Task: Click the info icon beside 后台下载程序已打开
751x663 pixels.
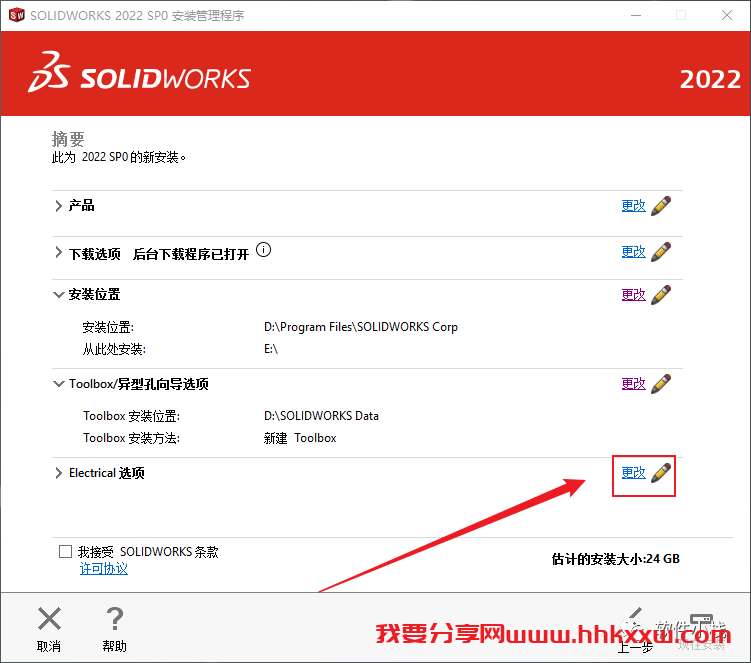Action: tap(263, 250)
